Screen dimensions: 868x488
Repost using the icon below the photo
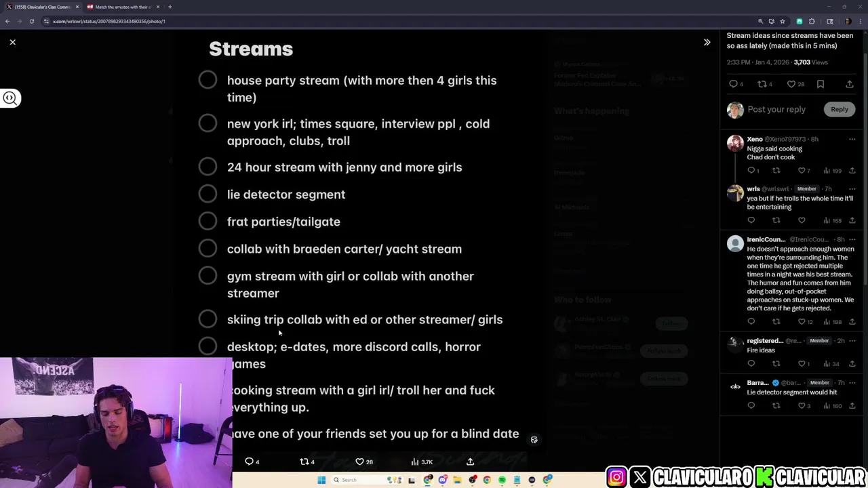[304, 462]
